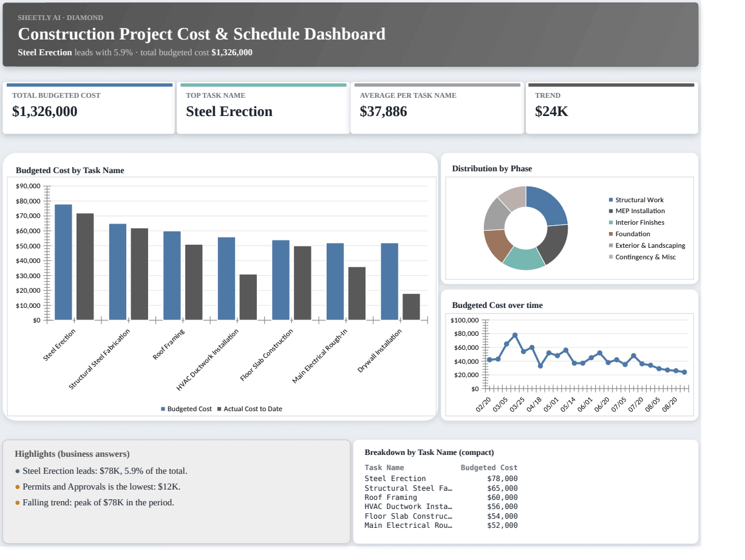Click the 08/20 date label on line chart
This screenshot has width=745, height=560.
tap(669, 405)
